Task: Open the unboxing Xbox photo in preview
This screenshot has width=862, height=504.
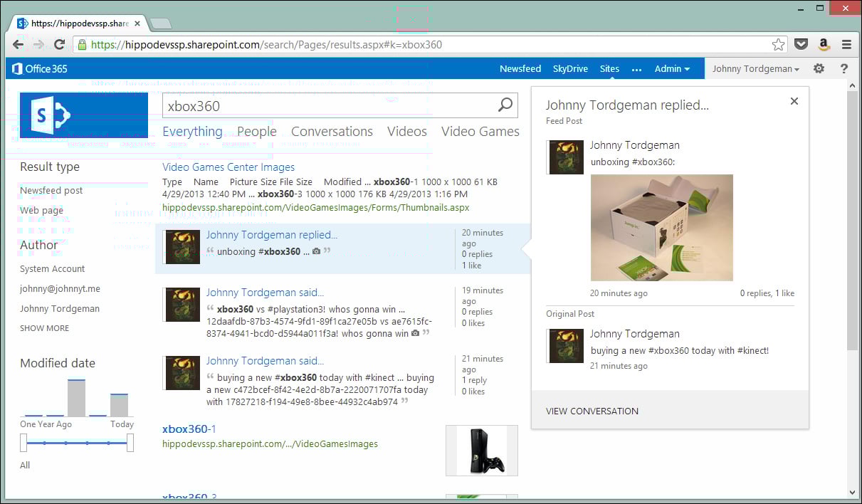Action: (662, 228)
